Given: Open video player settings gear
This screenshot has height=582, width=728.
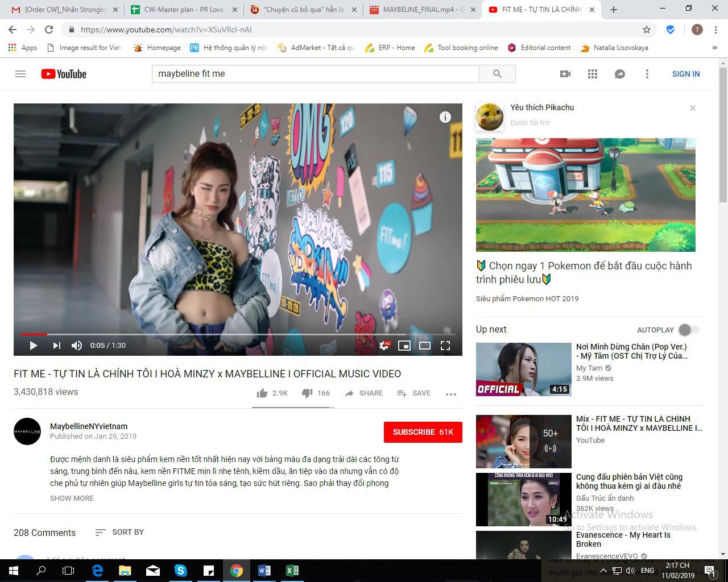Looking at the screenshot, I should (x=384, y=345).
